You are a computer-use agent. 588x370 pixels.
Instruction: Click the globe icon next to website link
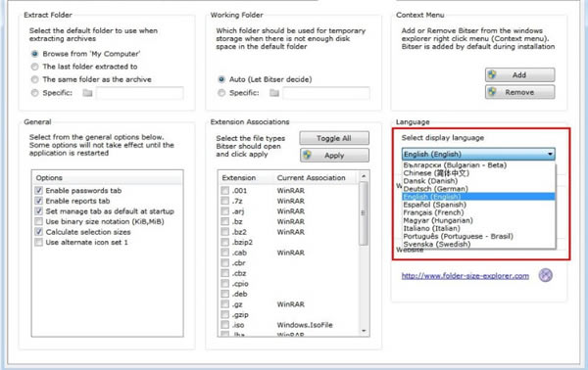(x=545, y=275)
